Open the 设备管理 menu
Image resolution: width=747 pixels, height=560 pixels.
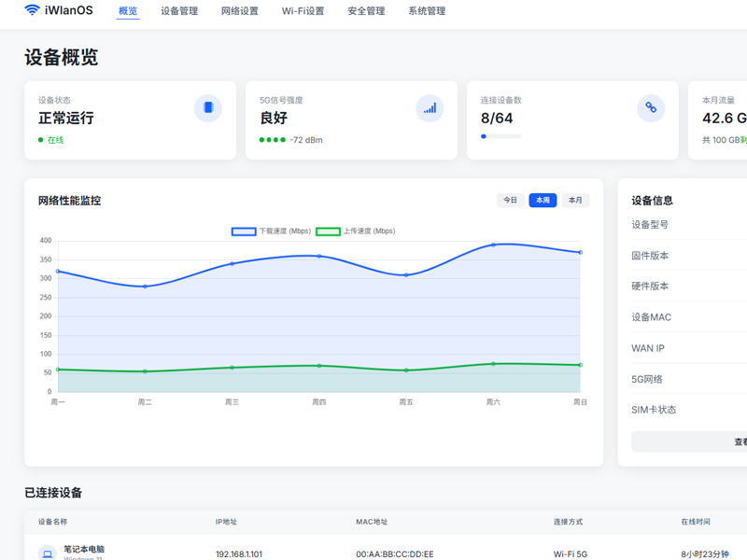pyautogui.click(x=179, y=11)
